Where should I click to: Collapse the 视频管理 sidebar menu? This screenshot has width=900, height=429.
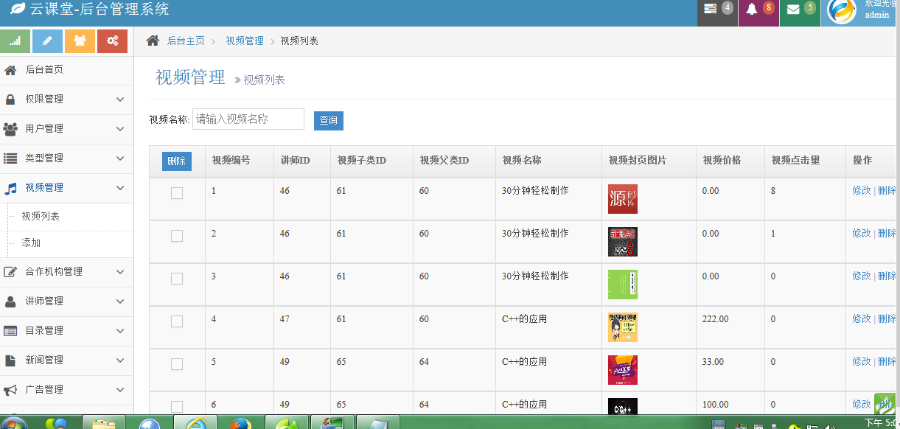point(66,187)
